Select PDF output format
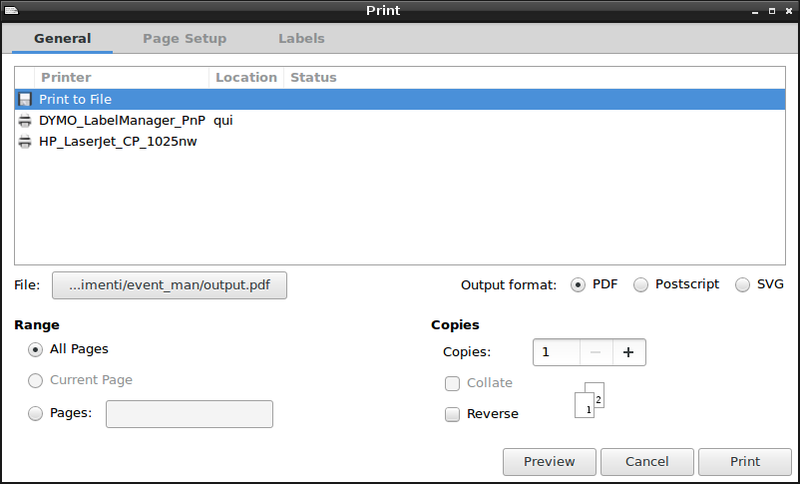The width and height of the screenshot is (800, 484). point(578,285)
